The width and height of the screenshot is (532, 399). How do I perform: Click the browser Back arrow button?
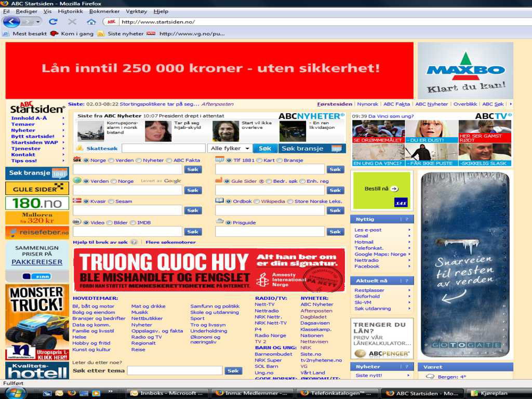pyautogui.click(x=12, y=22)
